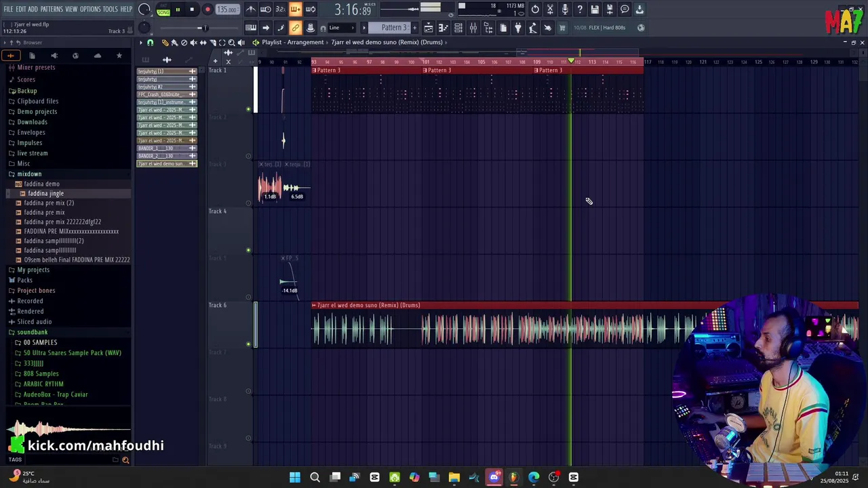Open the TOOLS menu
868x488 pixels.
pyautogui.click(x=110, y=9)
